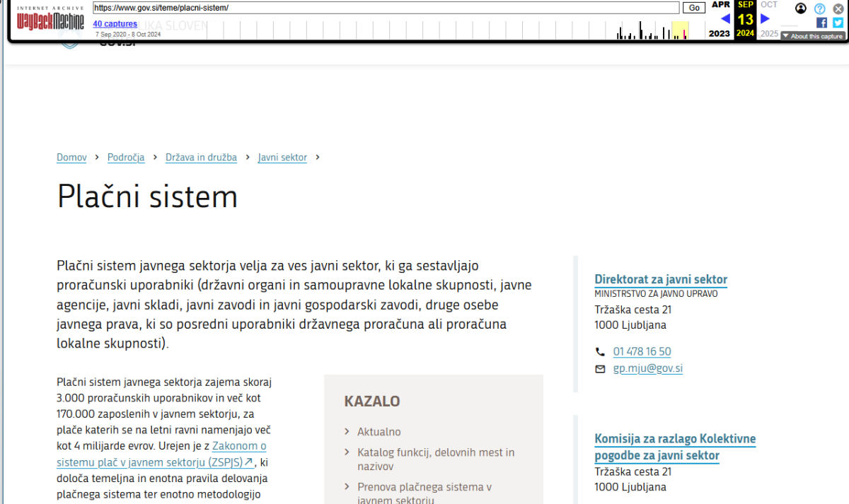Expand the About this capture dropdown

coord(813,36)
